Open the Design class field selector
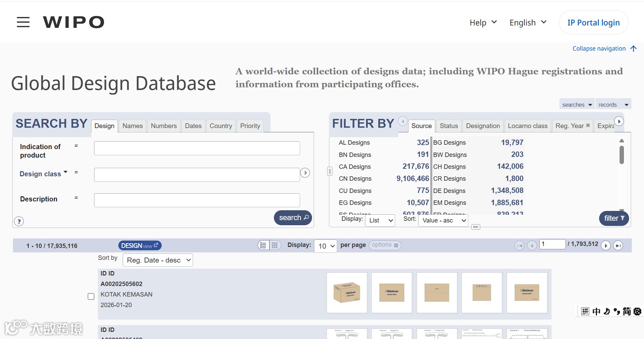The image size is (644, 339). click(43, 174)
